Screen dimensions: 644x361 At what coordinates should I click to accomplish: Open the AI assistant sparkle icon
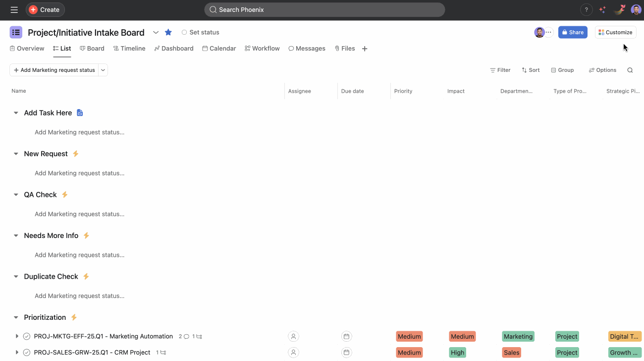click(x=602, y=9)
